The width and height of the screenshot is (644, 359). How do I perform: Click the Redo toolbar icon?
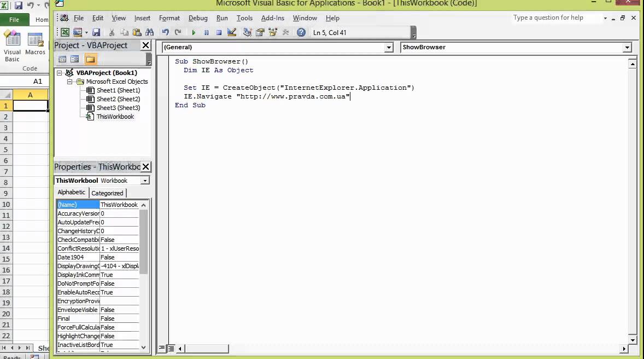pyautogui.click(x=178, y=32)
